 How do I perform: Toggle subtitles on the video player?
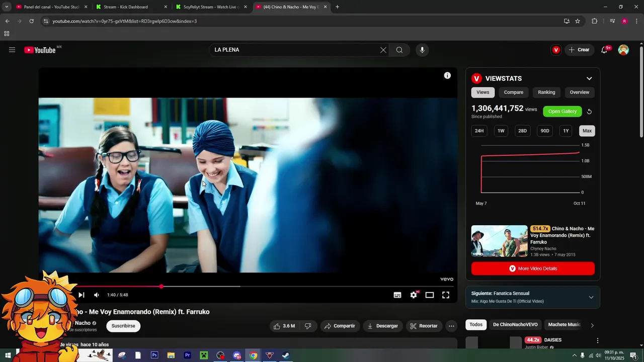(x=397, y=295)
